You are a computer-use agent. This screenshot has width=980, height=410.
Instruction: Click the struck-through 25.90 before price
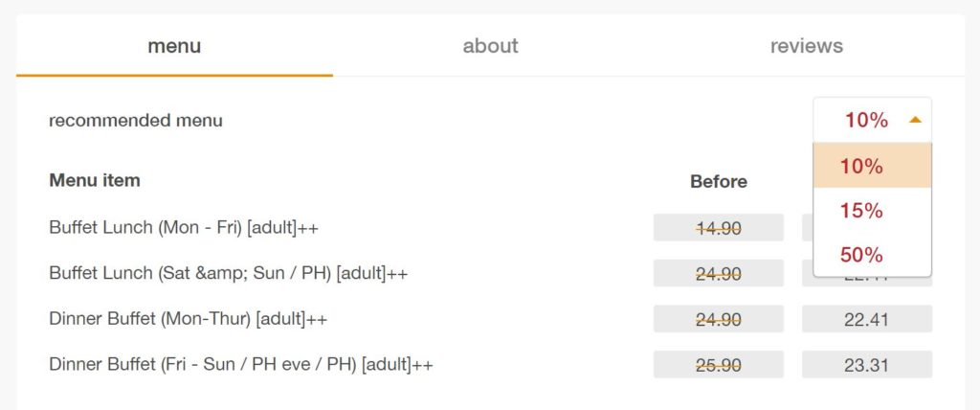point(718,365)
